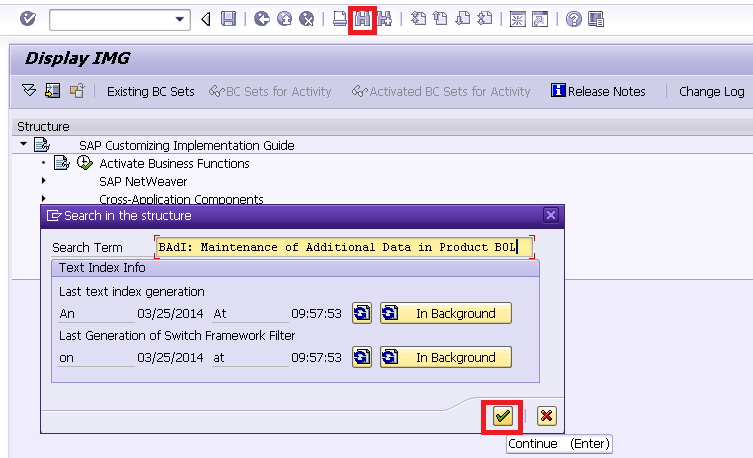Screen dimensions: 753x458
Task: Select the Activate Business Functions entry
Action: pos(174,164)
